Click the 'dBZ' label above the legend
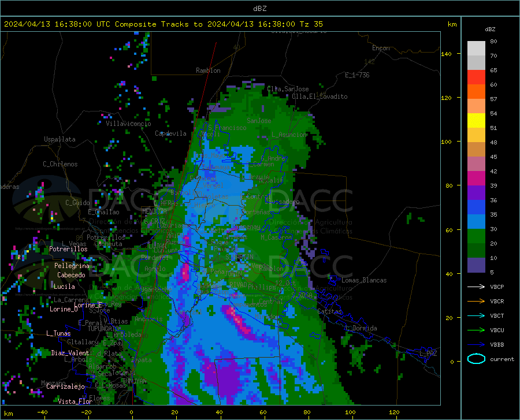 tap(490, 29)
